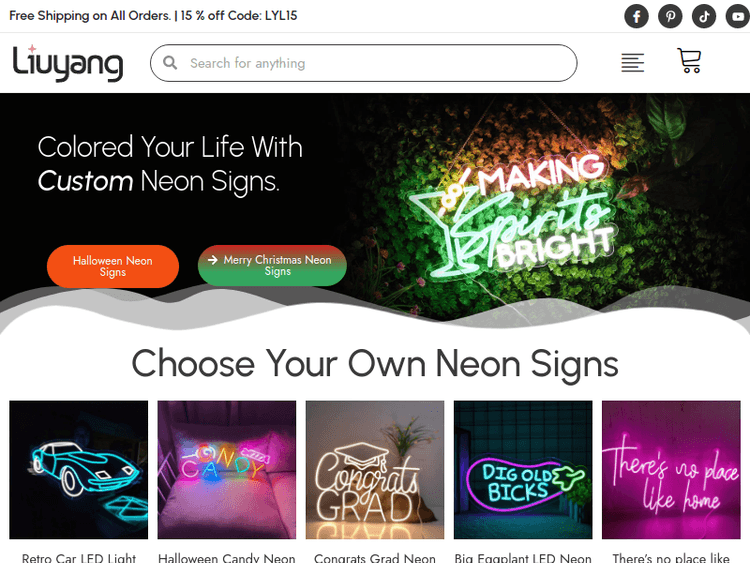Viewport: 750px width, 563px height.
Task: Open the Congrats Grad Neon title link
Action: point(375,558)
